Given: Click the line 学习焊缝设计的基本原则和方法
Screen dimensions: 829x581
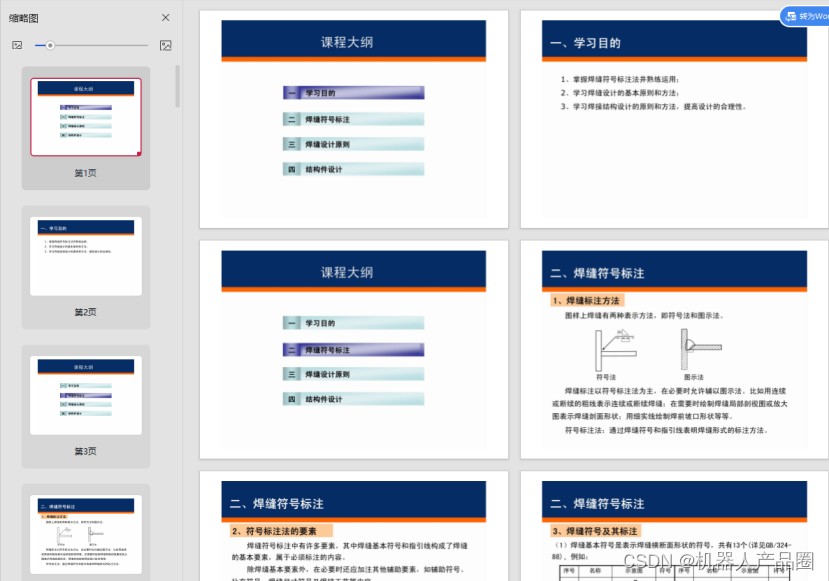Looking at the screenshot, I should tap(620, 93).
